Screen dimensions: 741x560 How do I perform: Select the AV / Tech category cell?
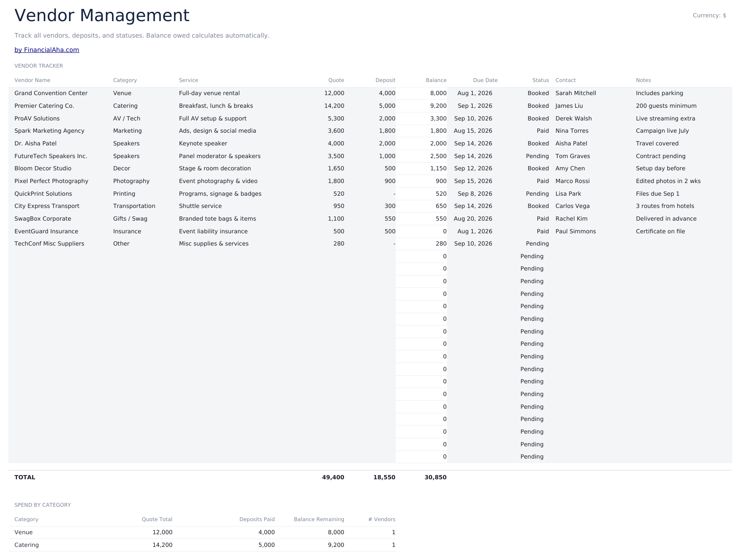click(x=127, y=119)
